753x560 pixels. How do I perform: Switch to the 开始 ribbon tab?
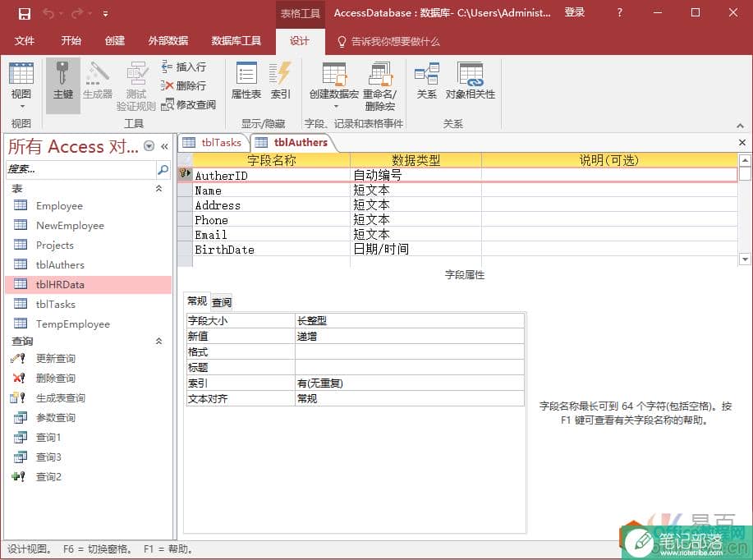click(x=71, y=41)
